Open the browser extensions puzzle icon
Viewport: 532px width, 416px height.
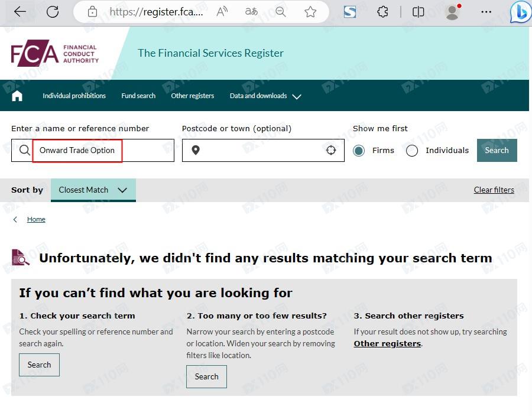coord(382,12)
